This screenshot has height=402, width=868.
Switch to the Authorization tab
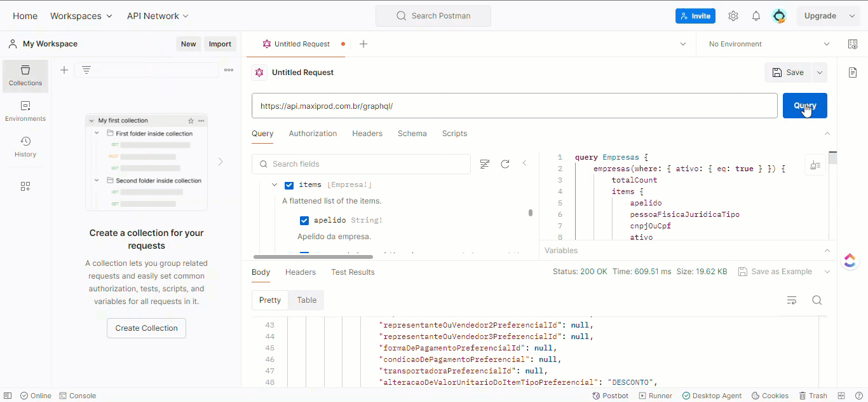(x=313, y=134)
